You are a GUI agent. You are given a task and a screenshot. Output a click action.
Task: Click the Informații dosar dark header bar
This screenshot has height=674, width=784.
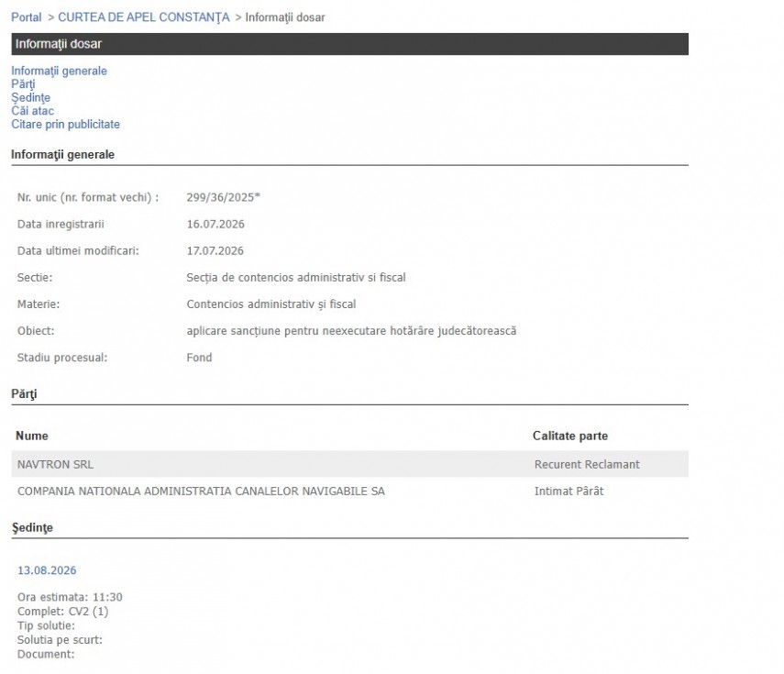pyautogui.click(x=350, y=44)
